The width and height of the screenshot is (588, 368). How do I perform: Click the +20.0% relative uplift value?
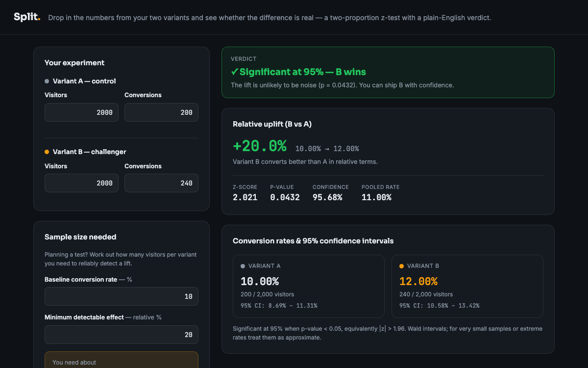[260, 146]
